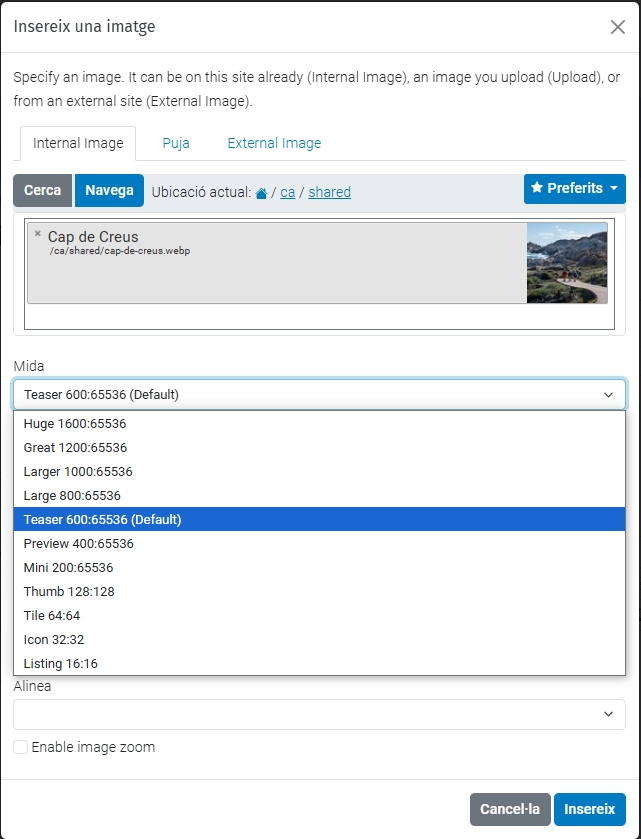The width and height of the screenshot is (641, 839).
Task: Pick Preview 400:65536 size option
Action: click(x=78, y=543)
